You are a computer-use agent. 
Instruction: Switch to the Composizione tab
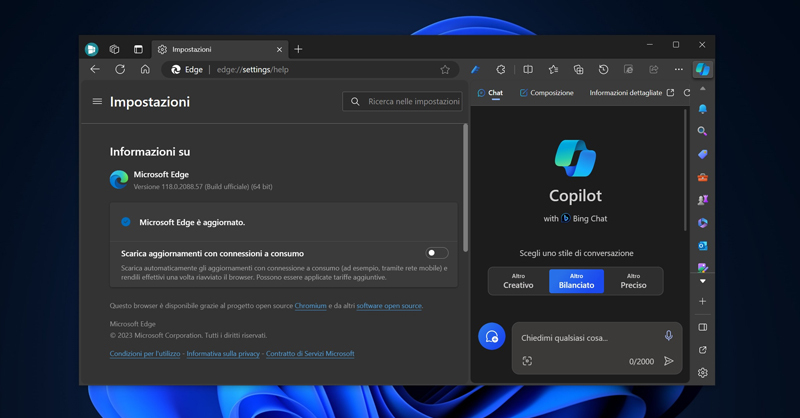pos(546,93)
